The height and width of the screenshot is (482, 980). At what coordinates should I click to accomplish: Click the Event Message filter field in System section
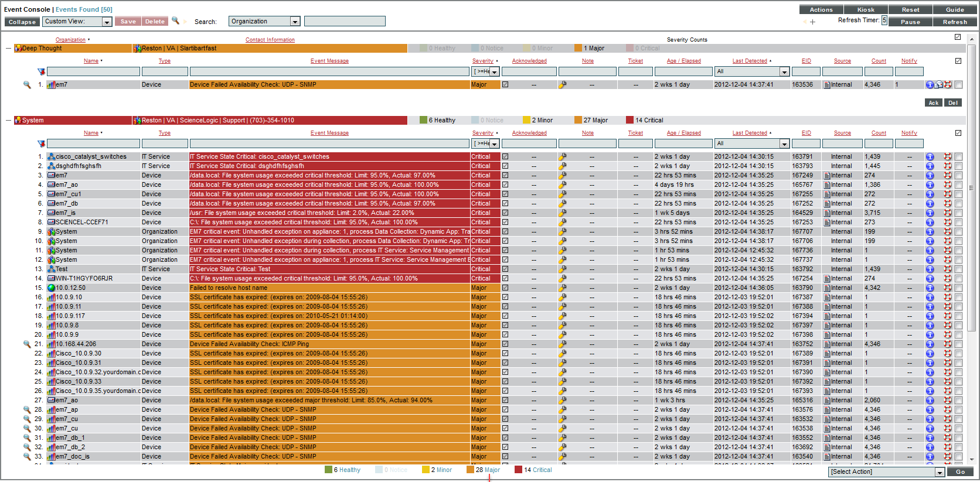point(329,143)
